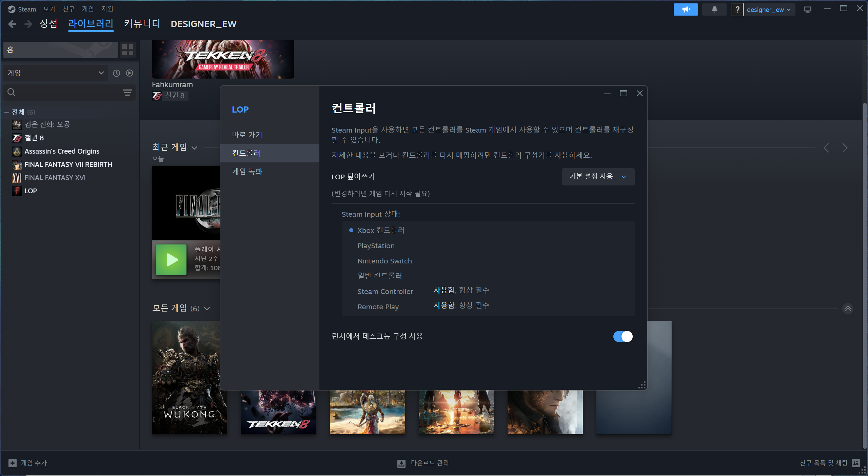The image size is (868, 476).
Task: Open the LOP override dropdown
Action: 598,177
